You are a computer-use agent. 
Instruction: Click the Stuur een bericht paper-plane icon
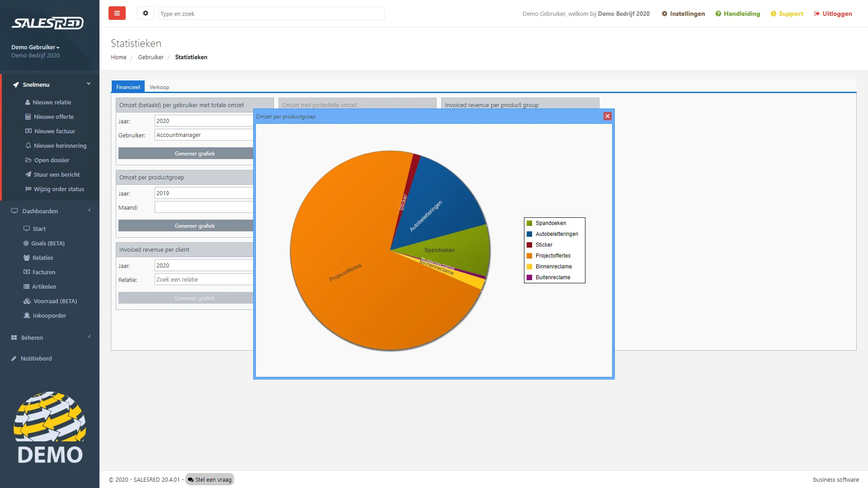pos(28,174)
